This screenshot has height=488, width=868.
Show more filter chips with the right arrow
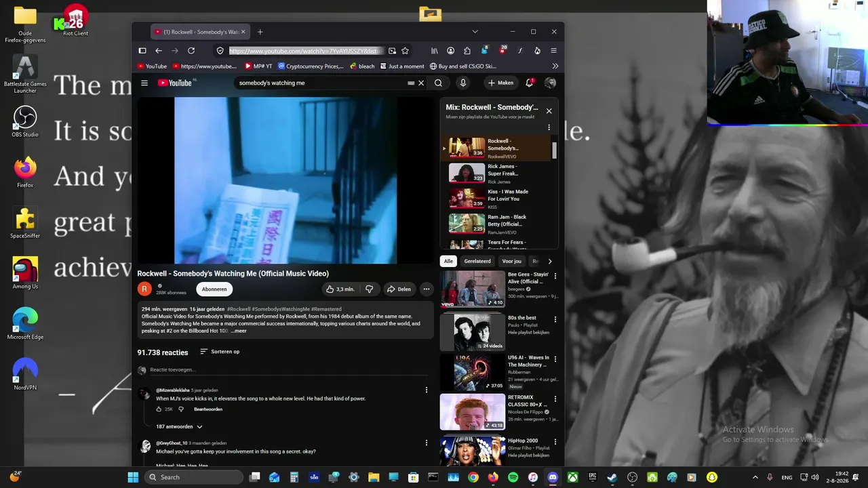pyautogui.click(x=549, y=261)
